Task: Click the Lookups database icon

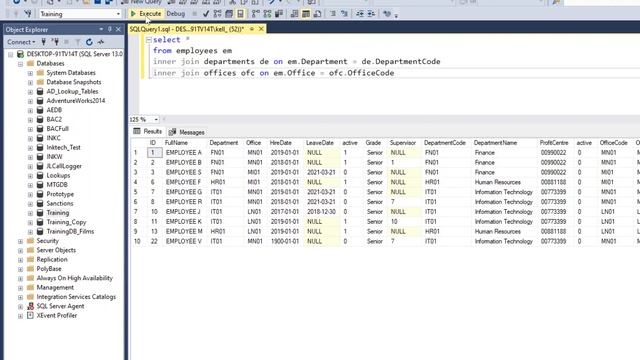Action: (x=40, y=176)
